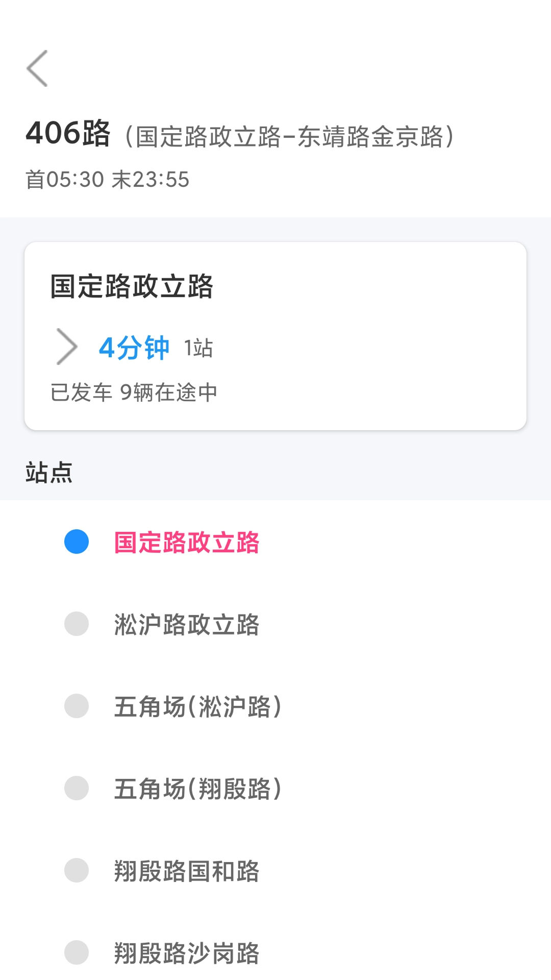Select station 淞沪路政立路 from the list
The height and width of the screenshot is (980, 551).
(188, 624)
